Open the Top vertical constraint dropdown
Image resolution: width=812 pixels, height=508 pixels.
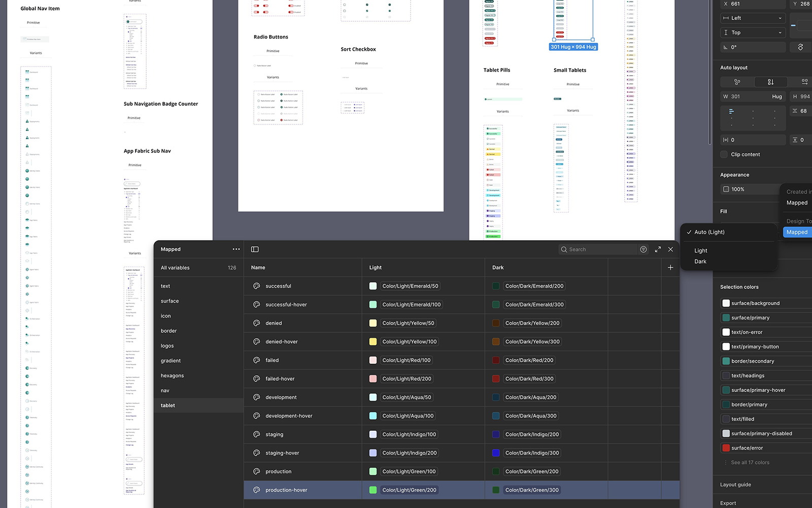[753, 33]
